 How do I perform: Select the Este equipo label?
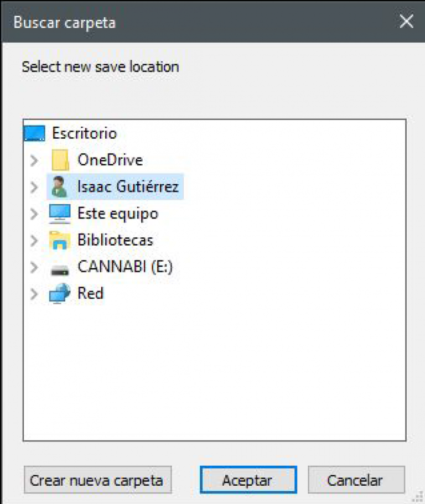(117, 214)
